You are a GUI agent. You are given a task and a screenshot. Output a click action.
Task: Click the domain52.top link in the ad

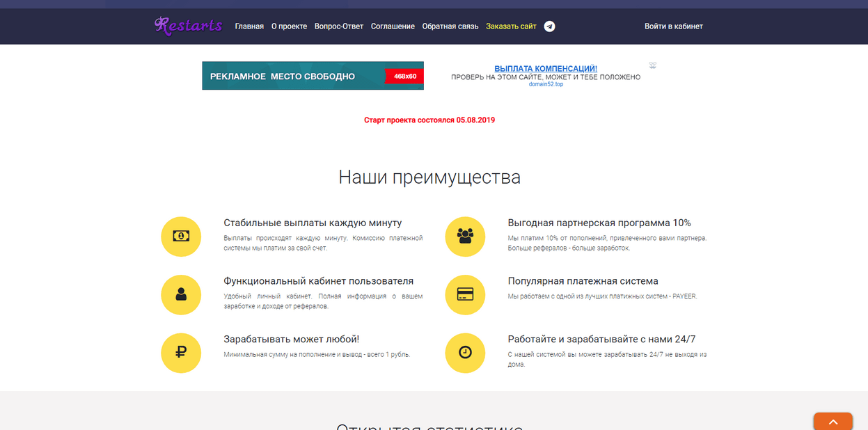(546, 84)
